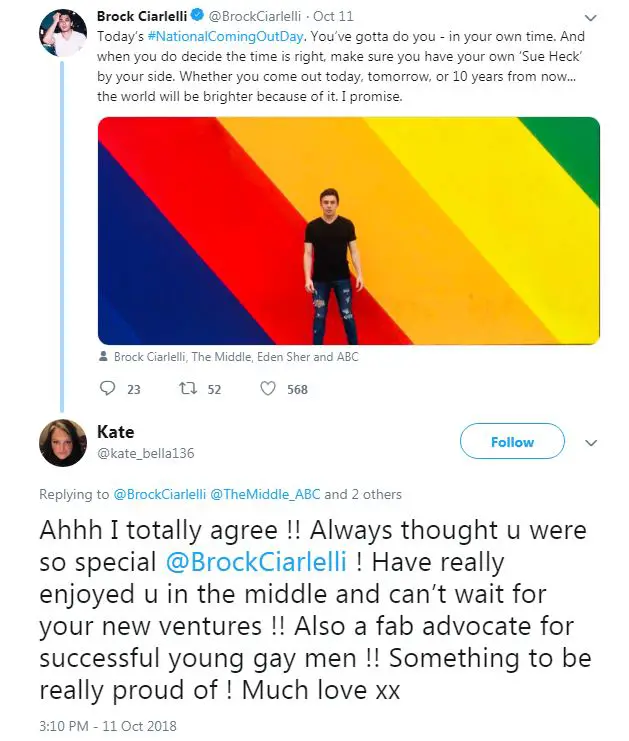Click the tagged people person icon
This screenshot has width=629, height=741.
[103, 356]
